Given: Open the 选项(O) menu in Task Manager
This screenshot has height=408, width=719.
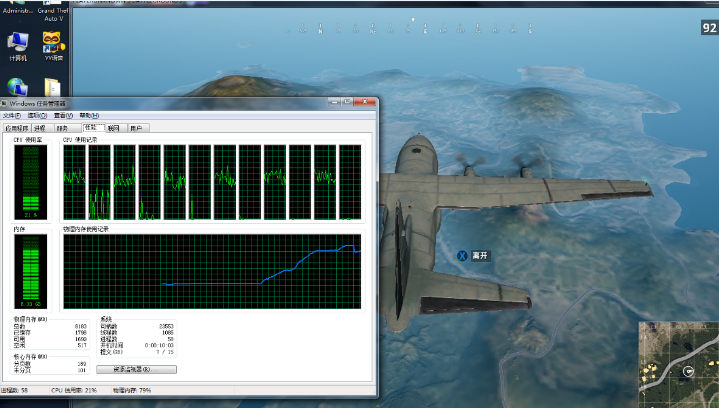Looking at the screenshot, I should (37, 116).
